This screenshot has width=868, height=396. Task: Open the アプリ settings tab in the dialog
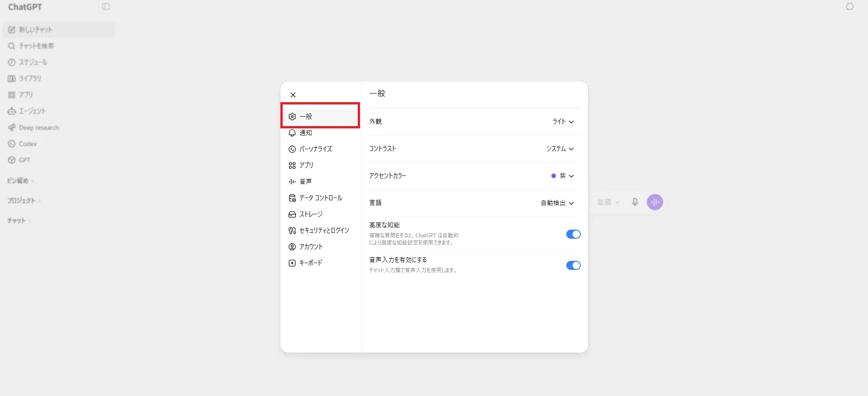click(x=321, y=165)
